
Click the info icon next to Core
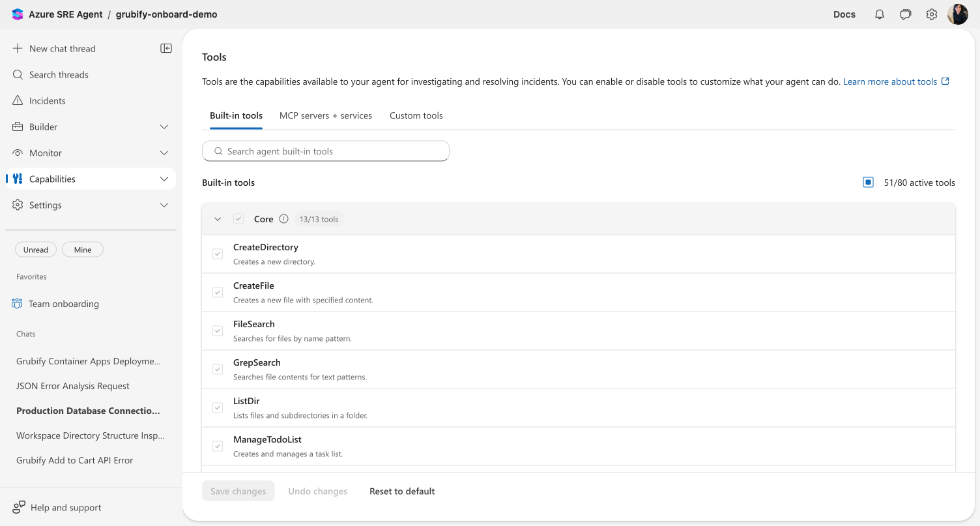(283, 219)
